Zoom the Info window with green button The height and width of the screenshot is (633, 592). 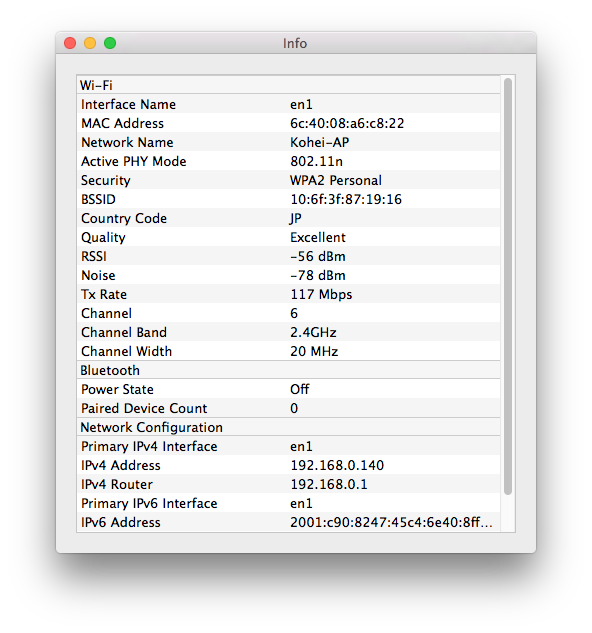point(110,43)
